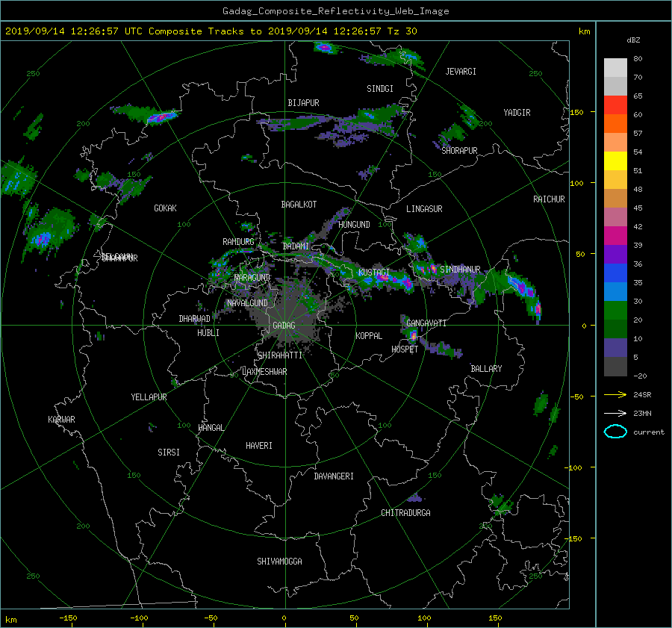The width and height of the screenshot is (672, 628).
Task: Click the dBZ legend heading
Action: coord(633,40)
